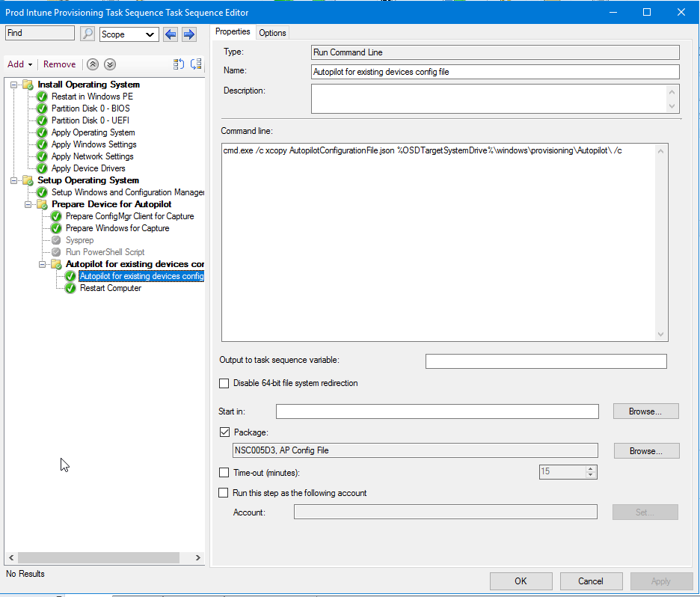Enable Disable 64-bit file system redirection
The image size is (700, 597).
tap(224, 384)
